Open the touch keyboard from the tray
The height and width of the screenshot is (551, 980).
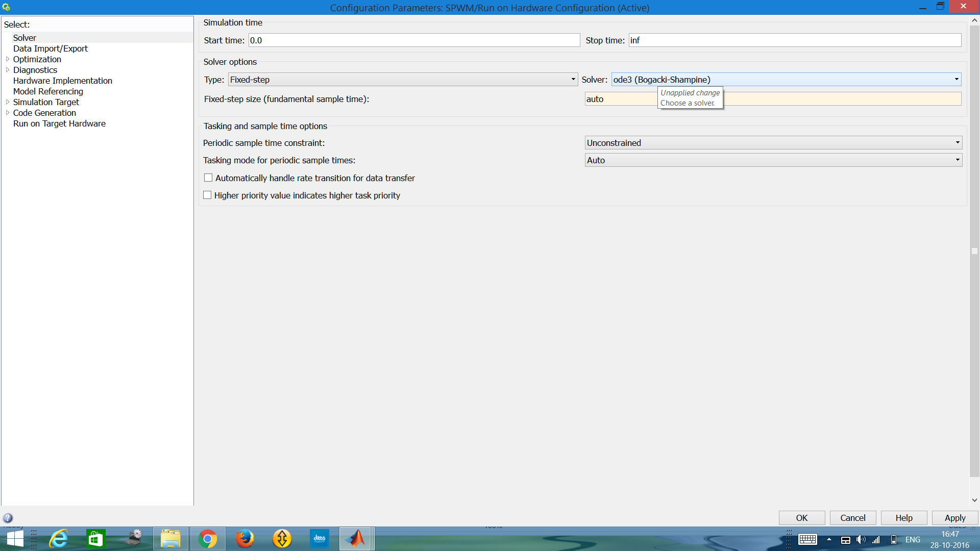(807, 539)
